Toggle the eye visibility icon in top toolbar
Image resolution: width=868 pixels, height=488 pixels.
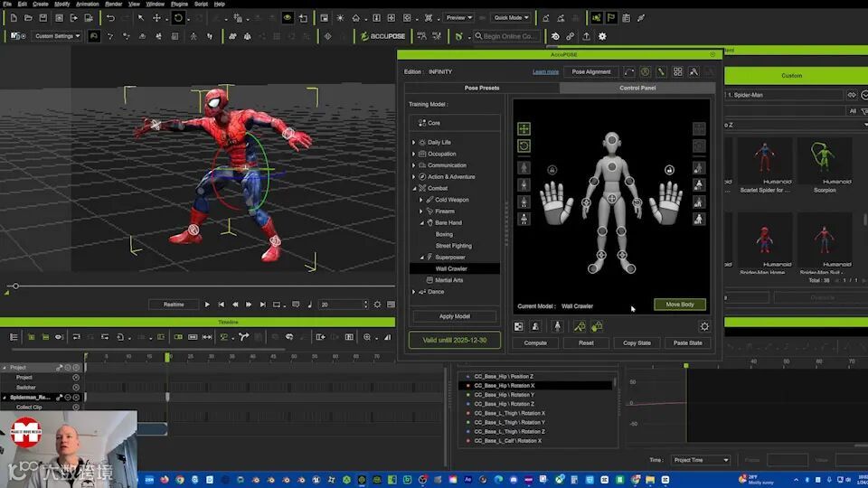click(288, 17)
